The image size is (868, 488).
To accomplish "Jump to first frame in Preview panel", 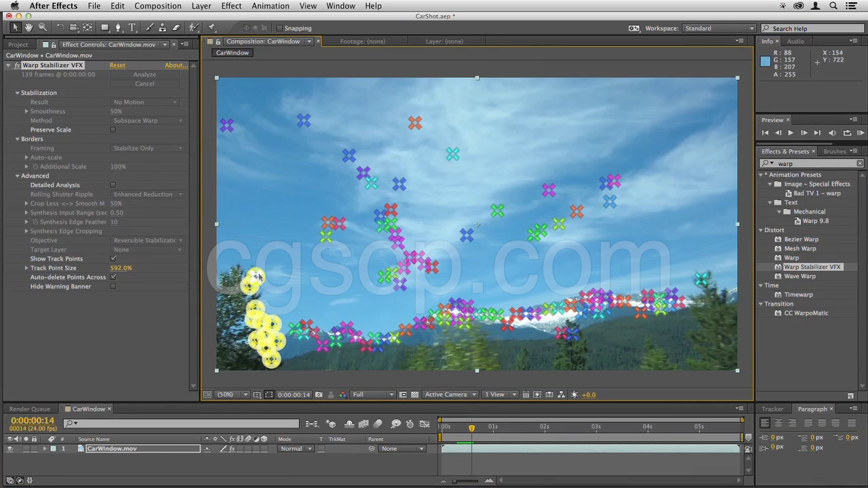I will tap(765, 133).
